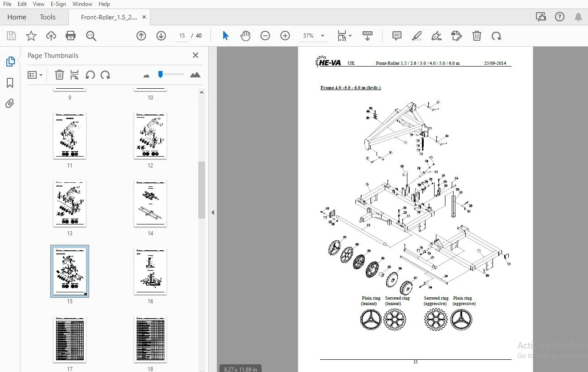This screenshot has height=372, width=588.
Task: Select the page 11 thumbnail
Action: click(x=70, y=136)
